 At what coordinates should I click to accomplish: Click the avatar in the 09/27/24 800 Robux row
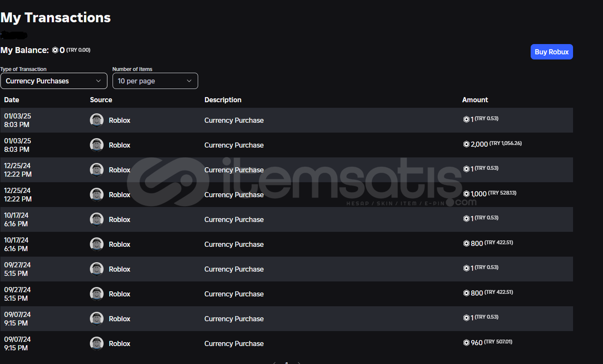coord(97,294)
